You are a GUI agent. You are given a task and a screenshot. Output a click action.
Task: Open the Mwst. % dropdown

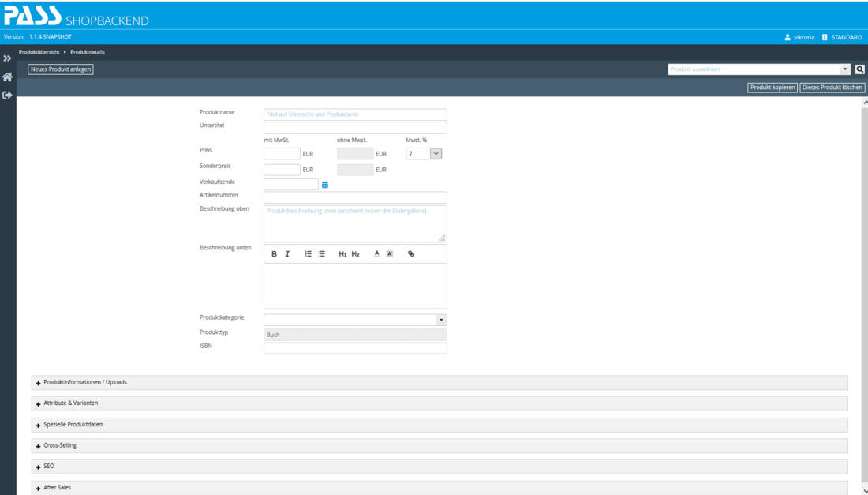pos(436,153)
